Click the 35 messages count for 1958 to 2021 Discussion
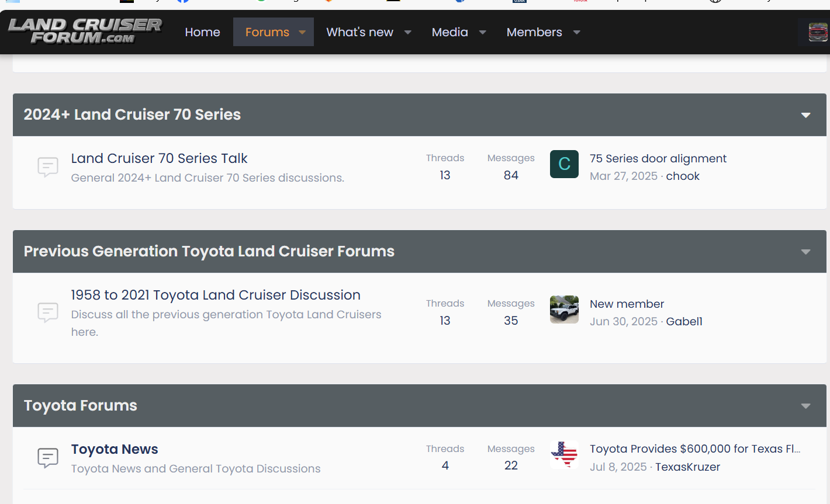Image resolution: width=830 pixels, height=504 pixels. 511,321
